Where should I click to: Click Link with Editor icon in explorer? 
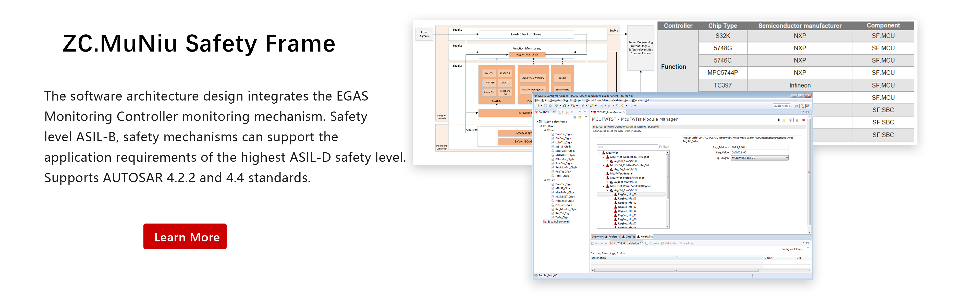click(580, 118)
